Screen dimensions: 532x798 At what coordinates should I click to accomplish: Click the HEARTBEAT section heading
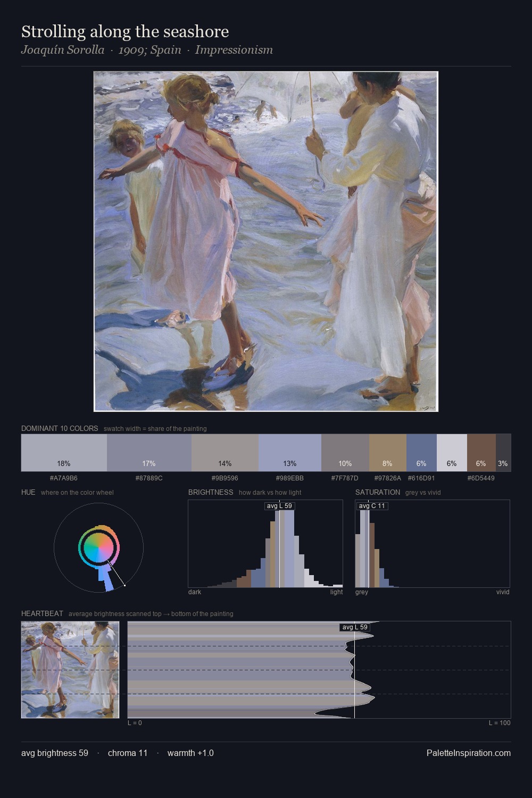[42, 613]
